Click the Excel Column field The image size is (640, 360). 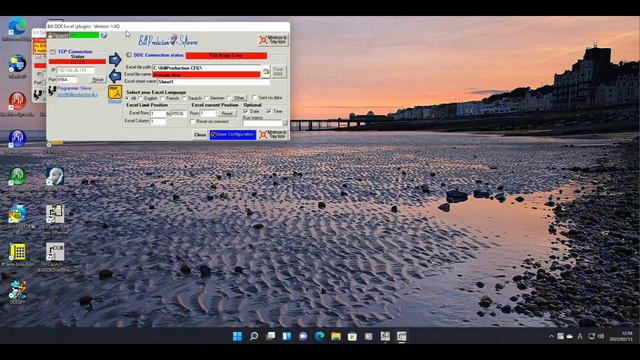click(x=158, y=121)
